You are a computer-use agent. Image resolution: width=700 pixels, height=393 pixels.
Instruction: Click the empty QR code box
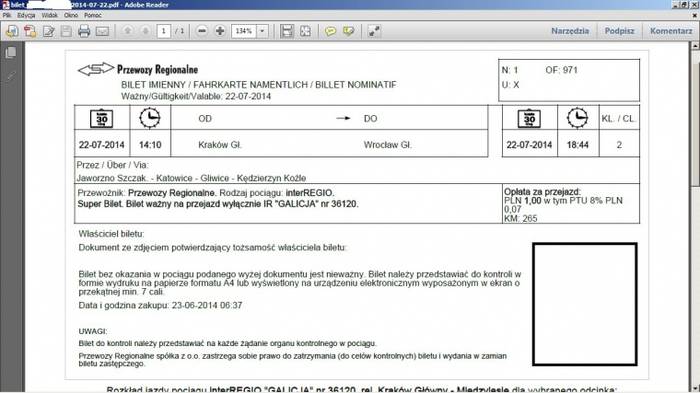pos(585,304)
